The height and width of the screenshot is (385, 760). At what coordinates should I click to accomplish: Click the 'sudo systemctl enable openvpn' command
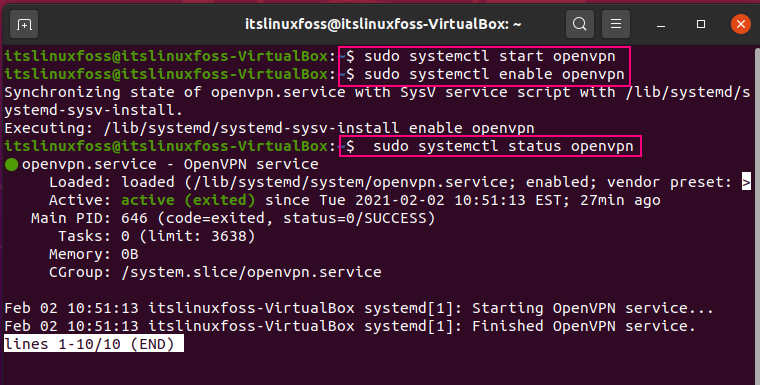click(494, 74)
